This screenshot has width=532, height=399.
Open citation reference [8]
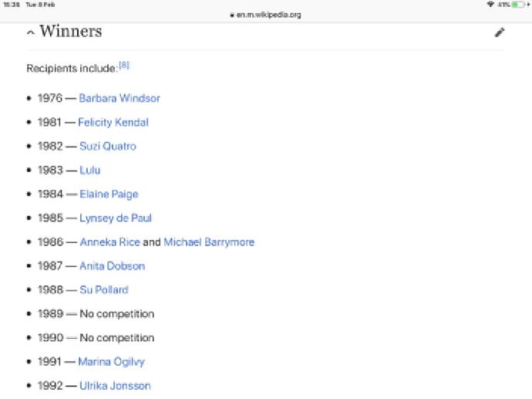tap(123, 66)
